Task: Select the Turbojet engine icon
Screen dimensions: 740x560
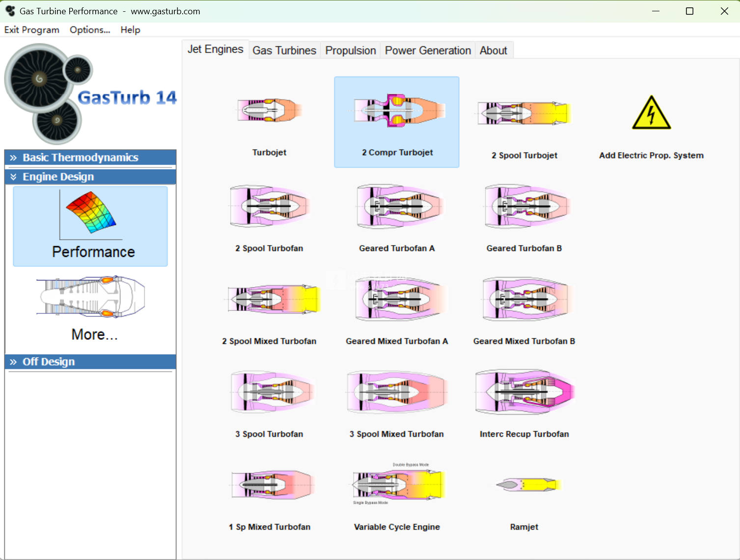Action: point(269,110)
